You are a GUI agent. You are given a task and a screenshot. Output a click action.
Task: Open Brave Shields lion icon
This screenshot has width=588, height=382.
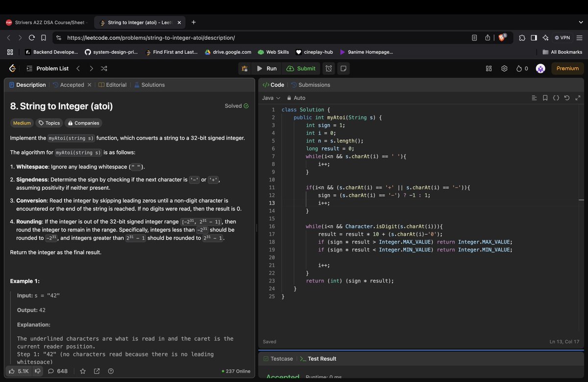502,37
